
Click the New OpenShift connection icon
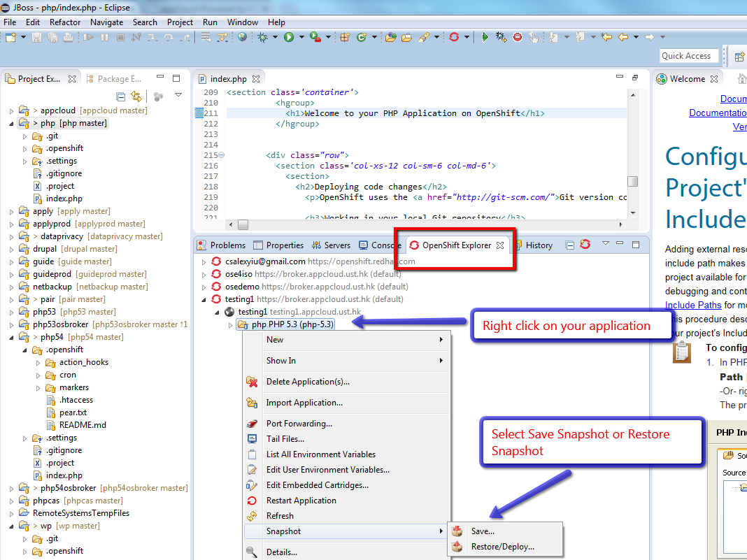point(585,245)
